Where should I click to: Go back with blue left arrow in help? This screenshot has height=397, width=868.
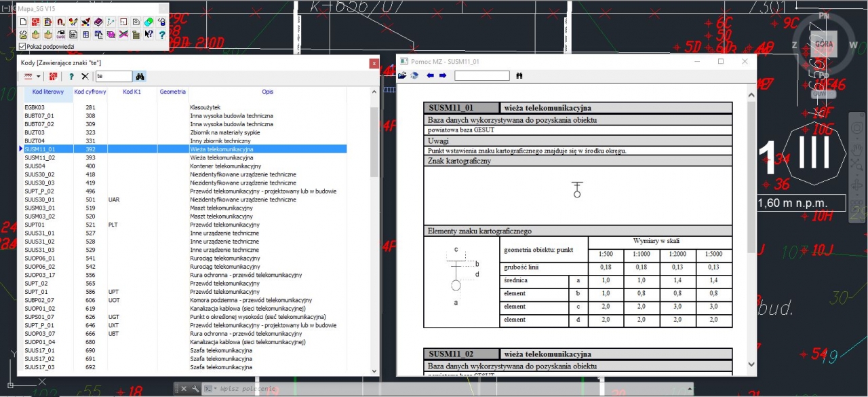click(x=430, y=76)
